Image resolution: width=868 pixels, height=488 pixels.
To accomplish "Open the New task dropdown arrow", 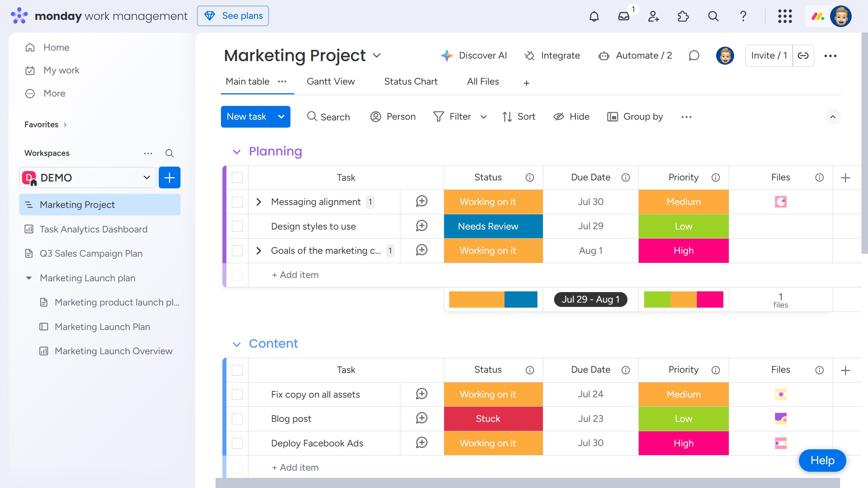I will click(x=281, y=117).
